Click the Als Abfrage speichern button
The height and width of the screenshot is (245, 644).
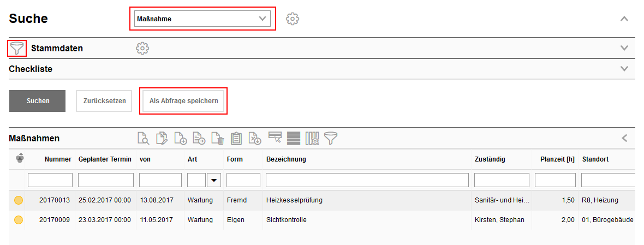(183, 101)
